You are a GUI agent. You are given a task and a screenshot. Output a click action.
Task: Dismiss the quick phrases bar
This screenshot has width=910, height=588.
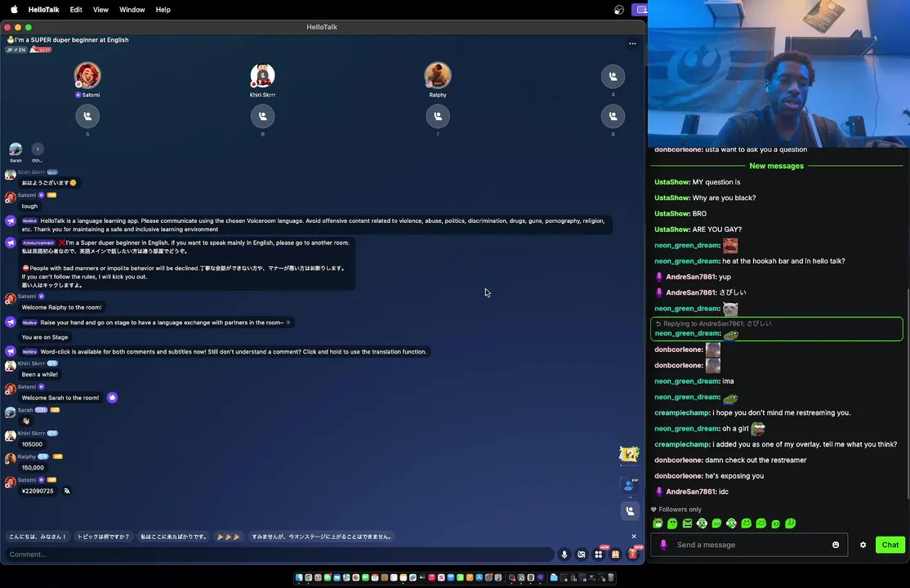tap(634, 537)
